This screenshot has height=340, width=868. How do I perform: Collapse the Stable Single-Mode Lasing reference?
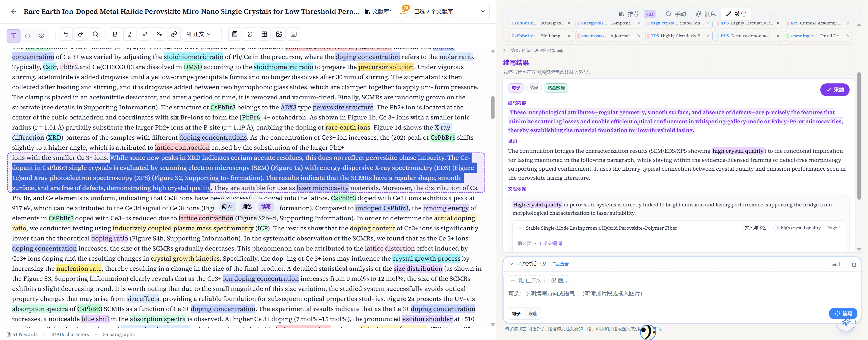(x=520, y=228)
